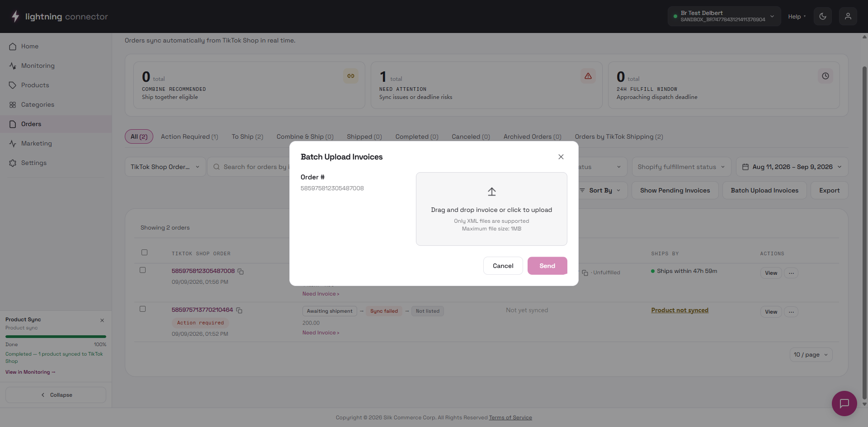Open more actions for order 585975713770210464
This screenshot has height=427, width=868.
pos(791,312)
